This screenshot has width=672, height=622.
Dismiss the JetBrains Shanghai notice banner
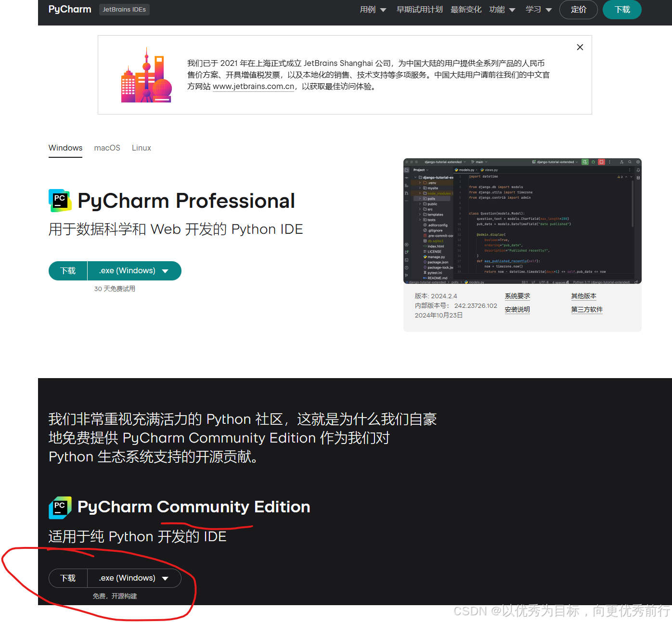[580, 47]
